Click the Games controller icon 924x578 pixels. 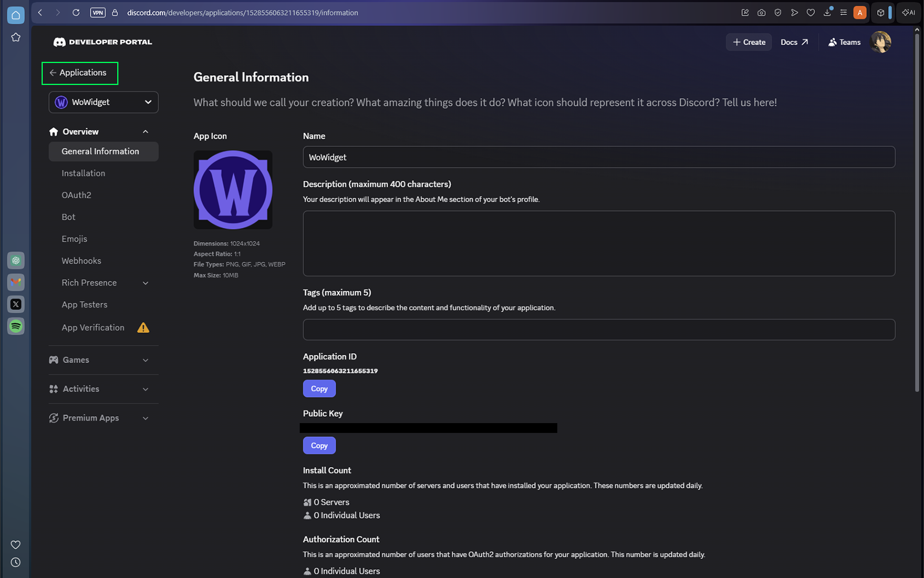(x=54, y=360)
